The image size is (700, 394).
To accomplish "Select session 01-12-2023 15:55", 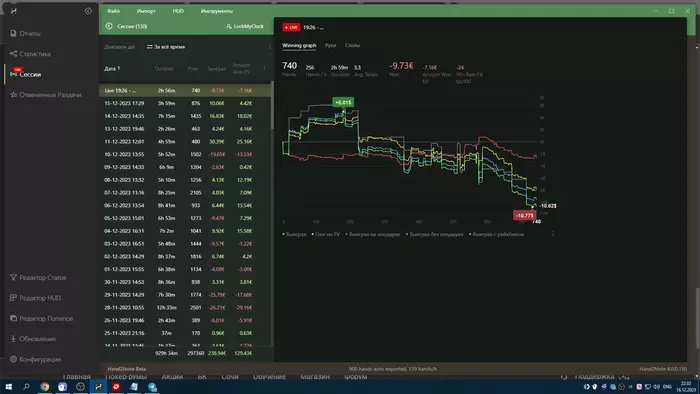I will [185, 270].
